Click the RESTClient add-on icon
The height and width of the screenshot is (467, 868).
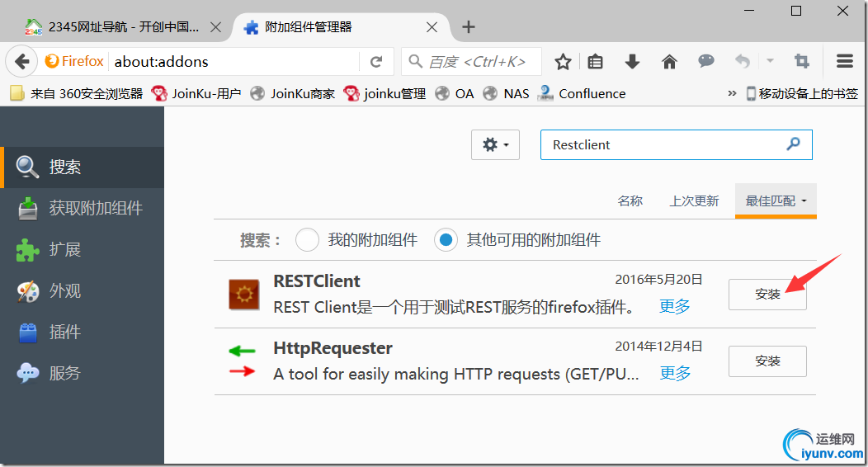click(244, 295)
